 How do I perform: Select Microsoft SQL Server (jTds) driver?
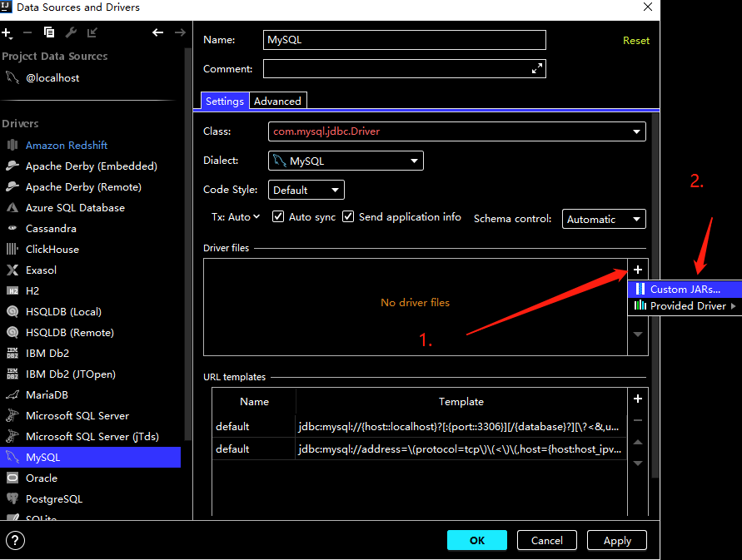[x=91, y=437]
